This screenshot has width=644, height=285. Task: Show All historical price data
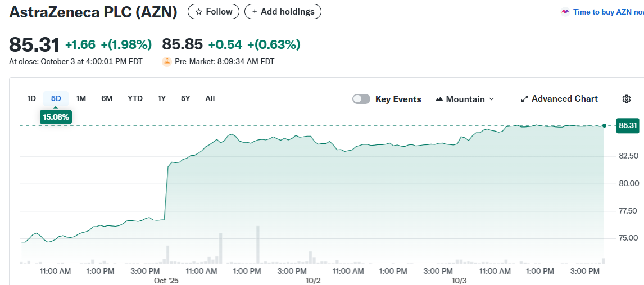(210, 98)
